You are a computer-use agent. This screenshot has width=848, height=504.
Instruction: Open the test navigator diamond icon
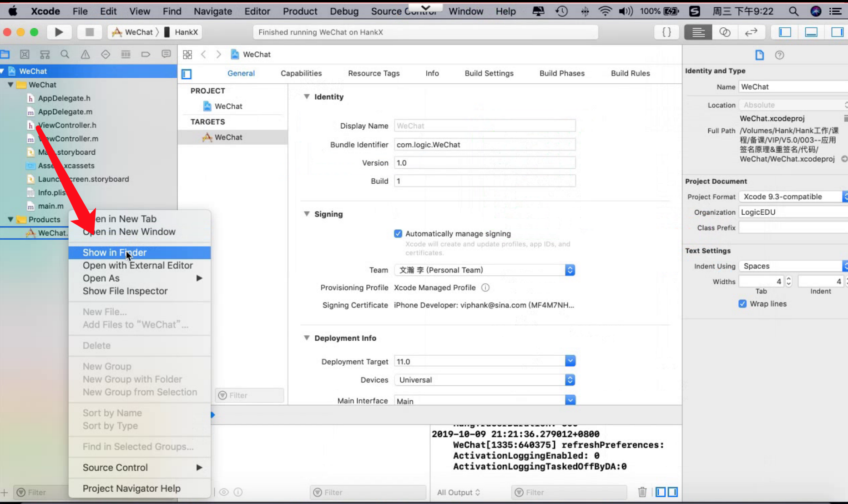106,55
